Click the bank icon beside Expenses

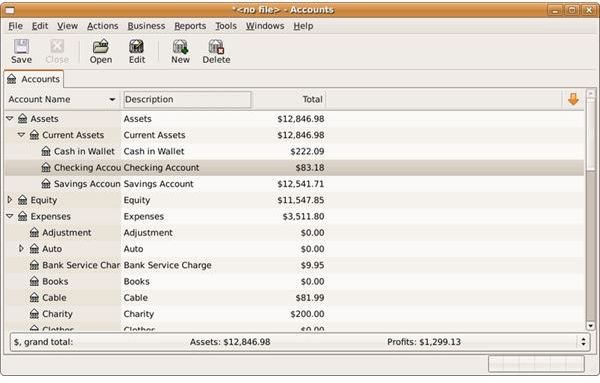click(23, 217)
